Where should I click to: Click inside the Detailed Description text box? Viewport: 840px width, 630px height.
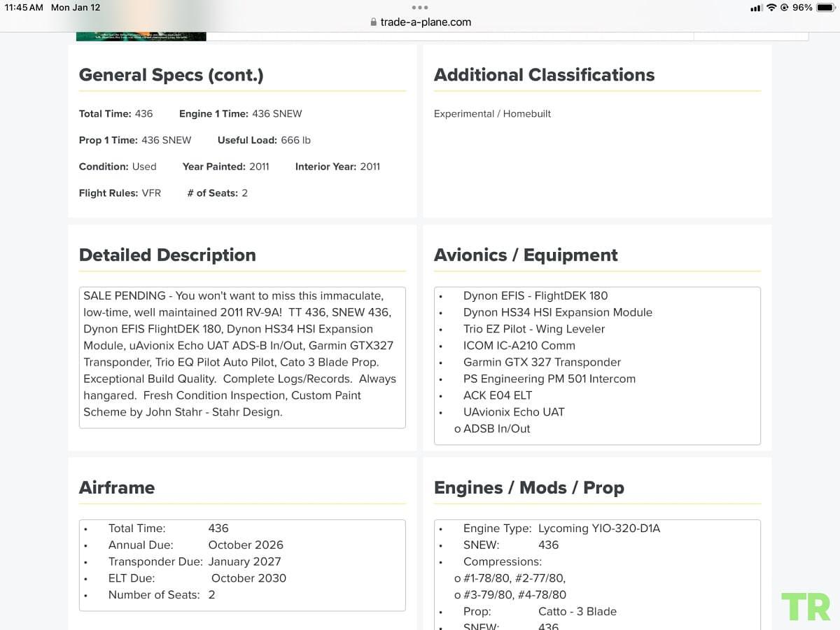tap(242, 357)
